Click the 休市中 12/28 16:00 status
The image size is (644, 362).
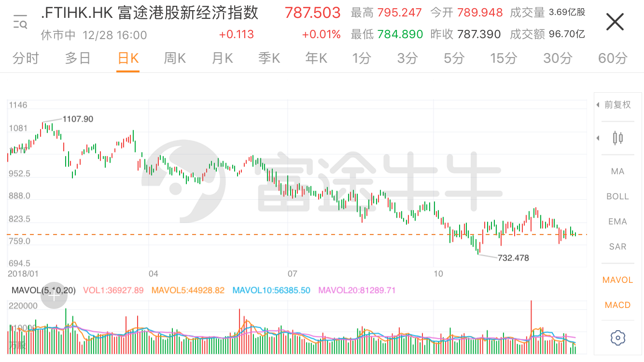[94, 35]
